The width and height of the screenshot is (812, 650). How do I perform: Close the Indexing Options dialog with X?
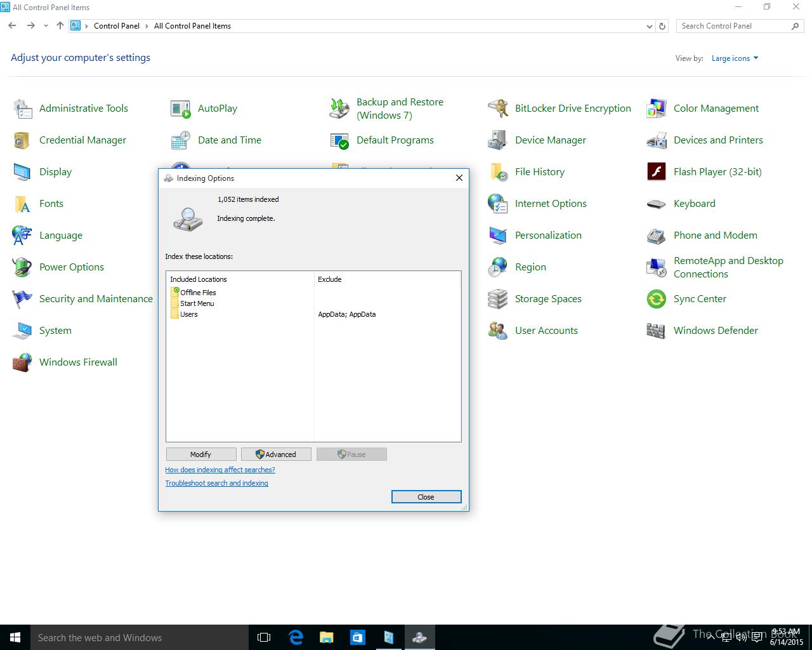coord(459,178)
